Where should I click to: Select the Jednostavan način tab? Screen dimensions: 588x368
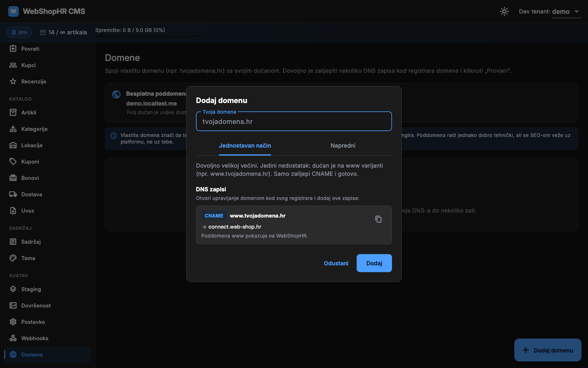245,146
